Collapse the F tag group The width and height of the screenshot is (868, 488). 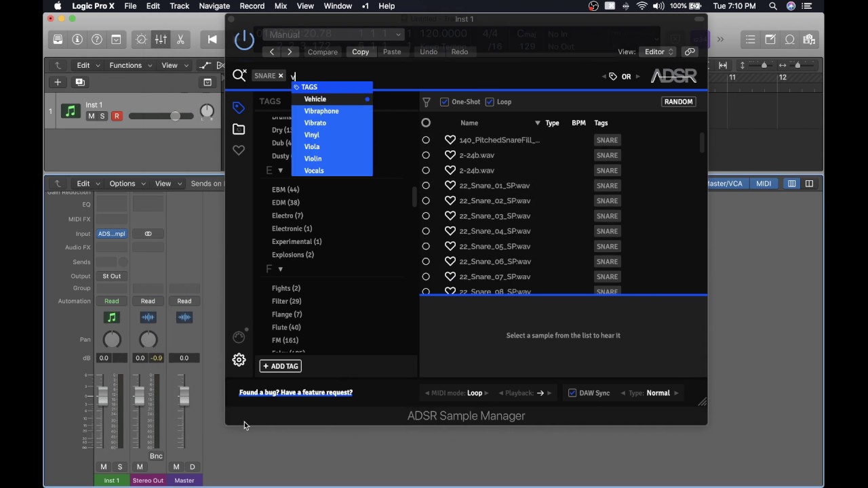[280, 269]
